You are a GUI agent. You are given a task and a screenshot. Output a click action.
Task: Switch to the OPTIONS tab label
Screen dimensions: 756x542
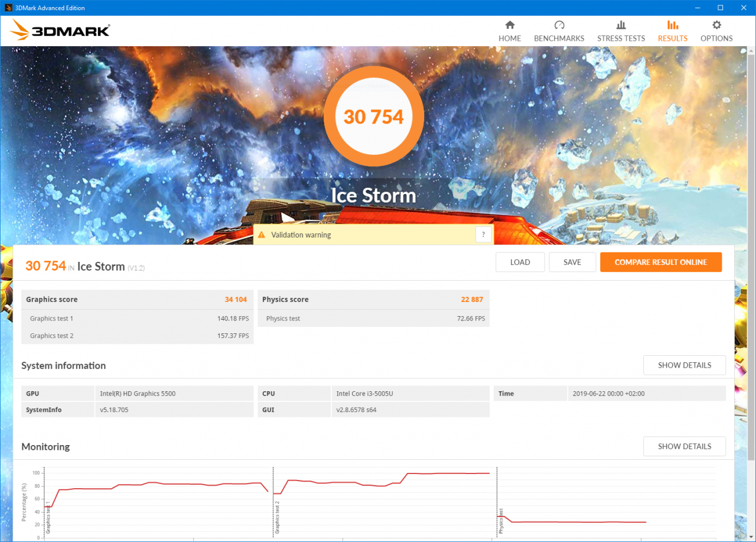716,38
